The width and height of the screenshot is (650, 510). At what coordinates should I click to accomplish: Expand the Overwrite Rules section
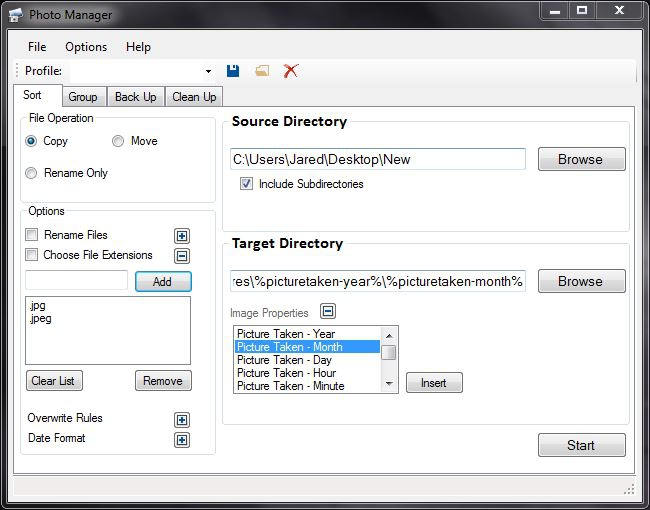click(x=182, y=420)
